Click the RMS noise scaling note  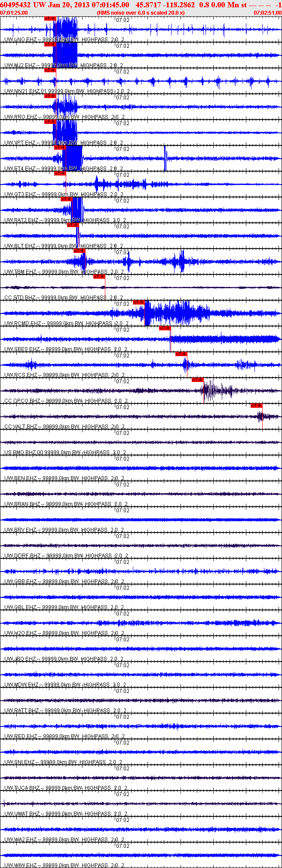pyautogui.click(x=141, y=13)
